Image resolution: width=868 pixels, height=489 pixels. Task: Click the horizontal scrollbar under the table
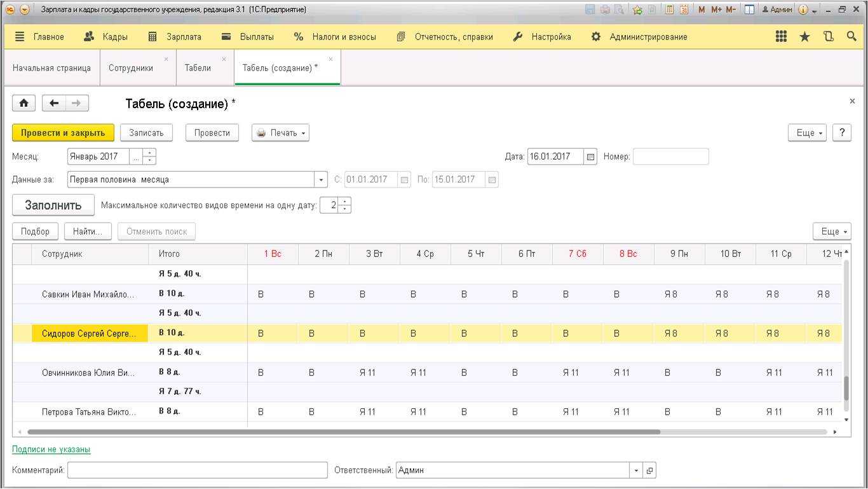343,432
